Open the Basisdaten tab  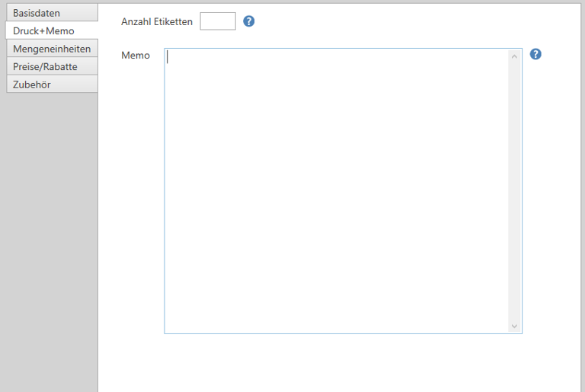(53, 13)
